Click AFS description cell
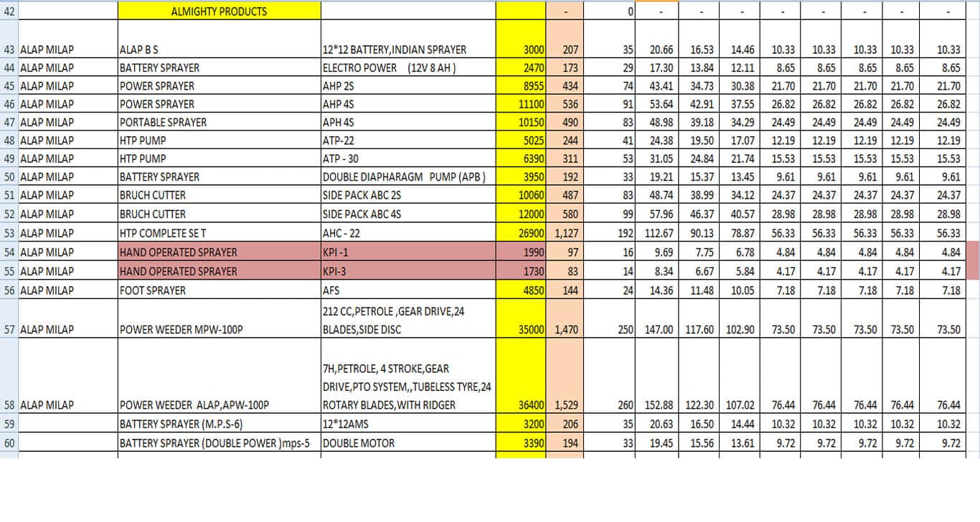The width and height of the screenshot is (980, 522). click(x=408, y=290)
